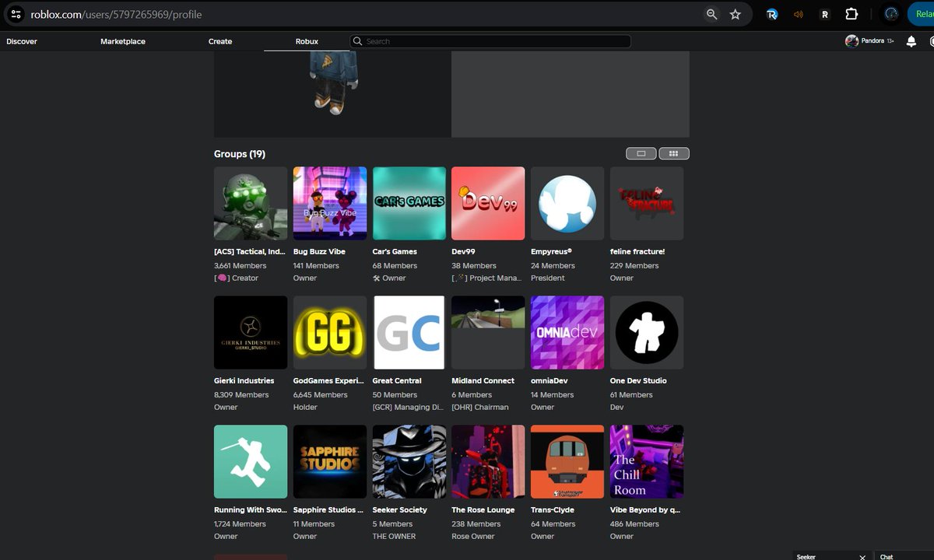The width and height of the screenshot is (934, 560).
Task: Click the Roblox search input field
Action: tap(490, 41)
